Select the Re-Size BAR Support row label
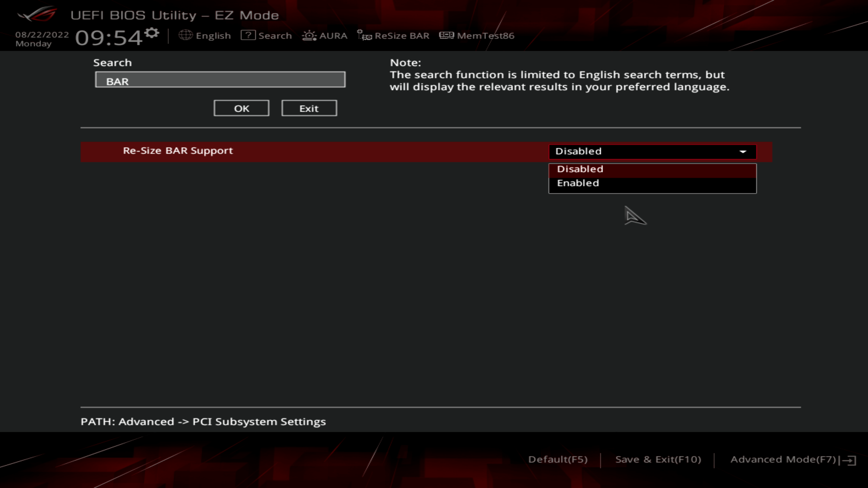Screen dimensions: 868x488 tap(178, 151)
